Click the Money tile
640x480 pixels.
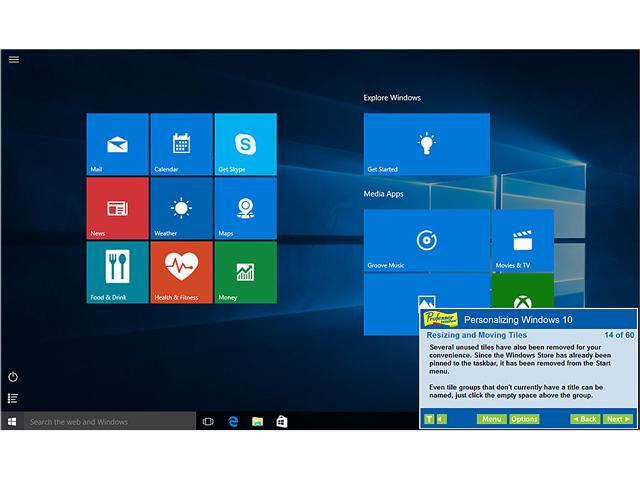point(245,271)
